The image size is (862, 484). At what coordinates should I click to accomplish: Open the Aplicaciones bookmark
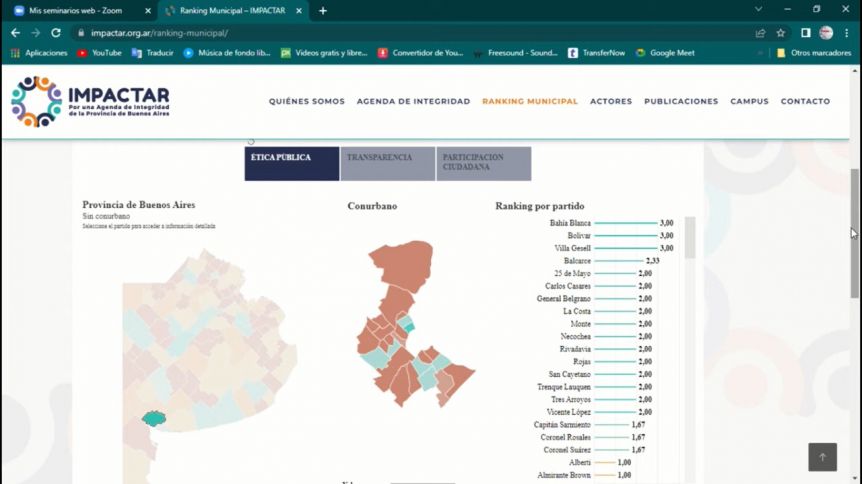tap(39, 53)
